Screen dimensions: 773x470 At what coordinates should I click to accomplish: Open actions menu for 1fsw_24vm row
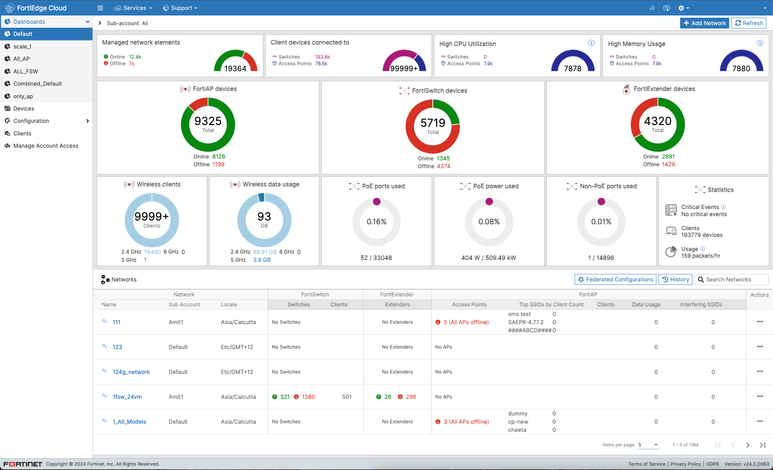click(759, 397)
